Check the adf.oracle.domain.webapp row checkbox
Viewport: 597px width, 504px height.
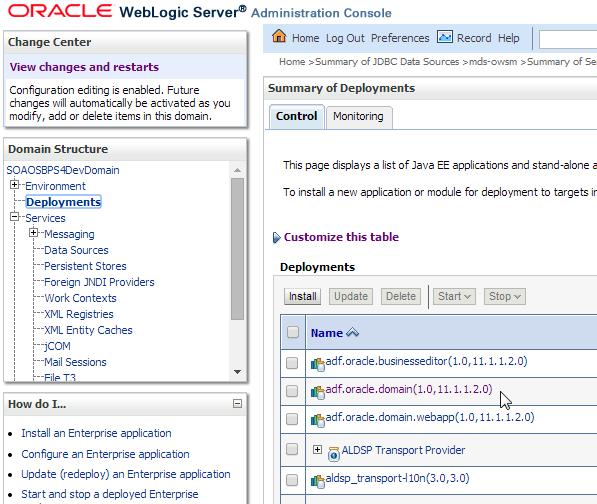coord(292,419)
